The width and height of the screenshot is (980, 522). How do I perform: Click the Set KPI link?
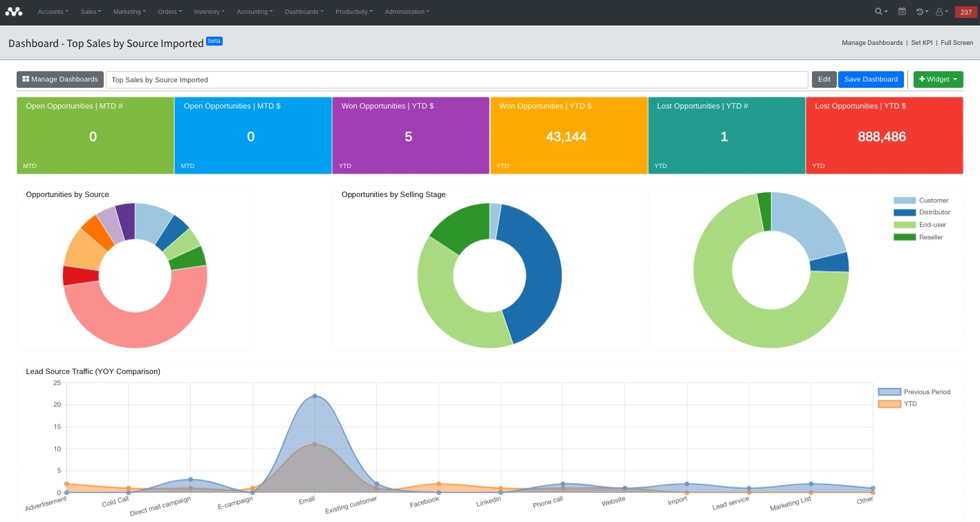(x=922, y=43)
